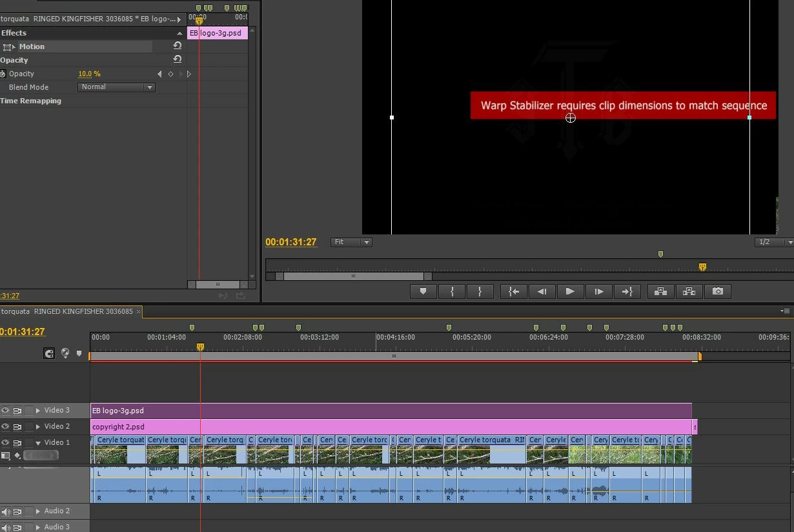Click the Time Remapping effect label

(x=30, y=101)
